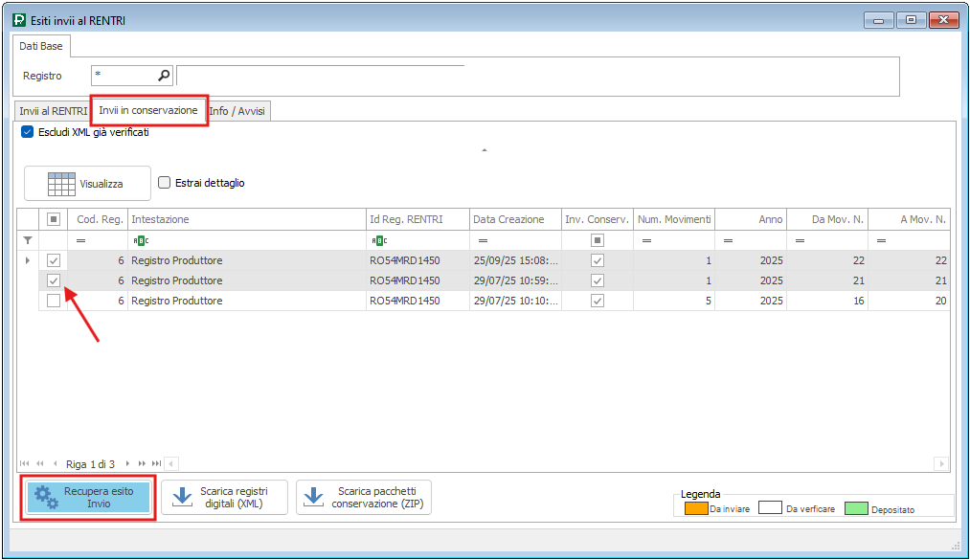Click the Id Reg. RENTRI filter operator icon
Image resolution: width=970 pixels, height=560 pixels.
point(378,240)
